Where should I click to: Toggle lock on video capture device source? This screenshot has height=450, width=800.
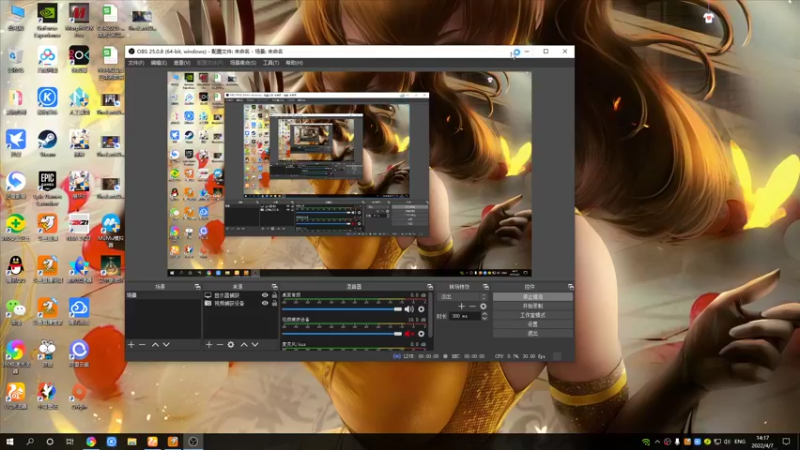click(274, 303)
